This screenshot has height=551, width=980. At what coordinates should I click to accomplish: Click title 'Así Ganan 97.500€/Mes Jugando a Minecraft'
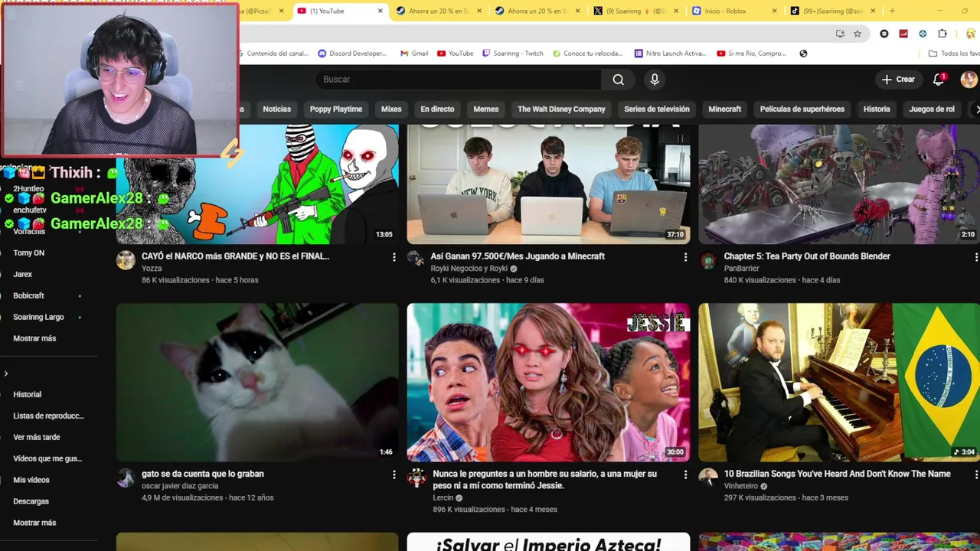coord(518,256)
